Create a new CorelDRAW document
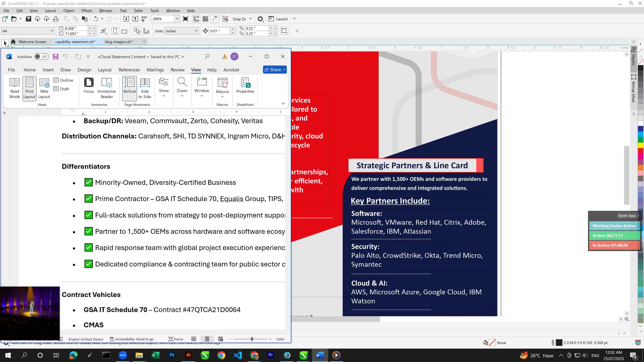Image resolution: width=644 pixels, height=362 pixels. click(5, 19)
